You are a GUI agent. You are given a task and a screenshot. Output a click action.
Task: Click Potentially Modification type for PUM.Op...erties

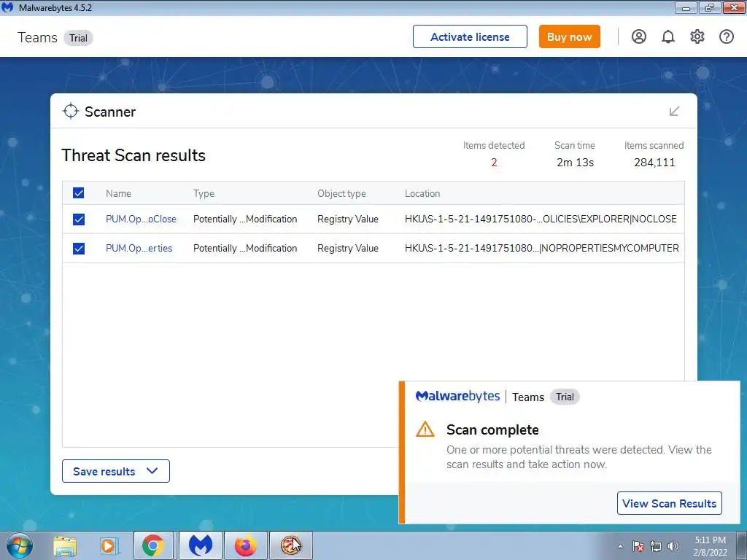point(245,248)
